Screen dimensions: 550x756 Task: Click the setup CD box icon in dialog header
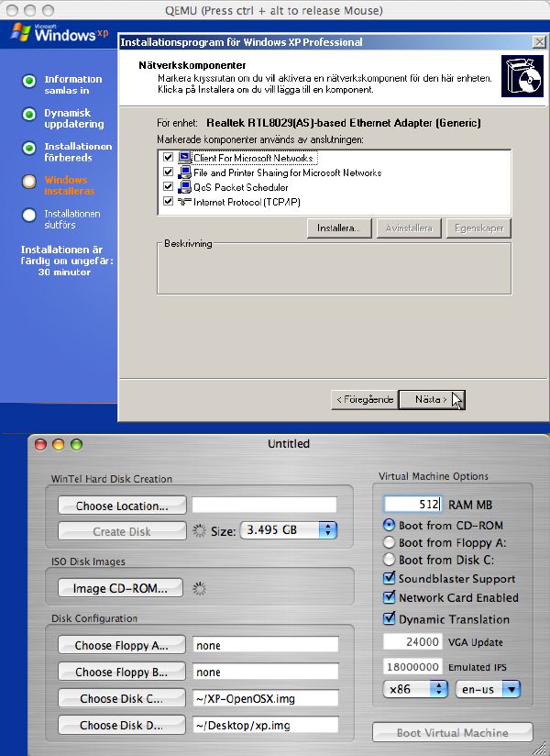522,76
